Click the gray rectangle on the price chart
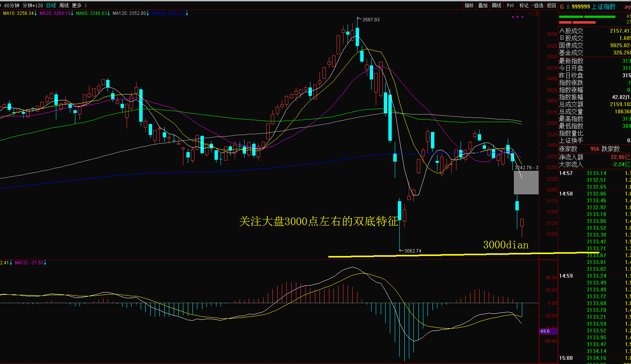631x364 pixels. (526, 183)
